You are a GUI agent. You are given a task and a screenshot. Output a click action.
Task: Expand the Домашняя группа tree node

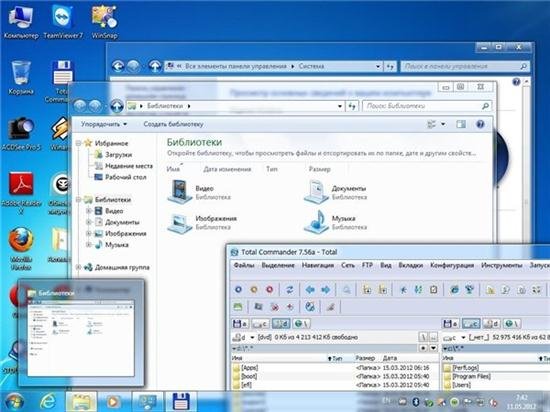(x=79, y=267)
